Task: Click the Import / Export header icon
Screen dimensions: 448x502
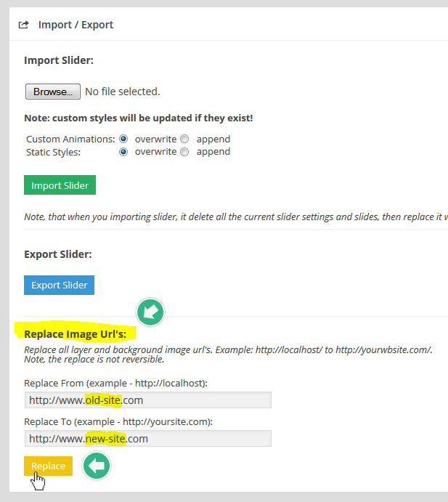Action: [x=23, y=25]
